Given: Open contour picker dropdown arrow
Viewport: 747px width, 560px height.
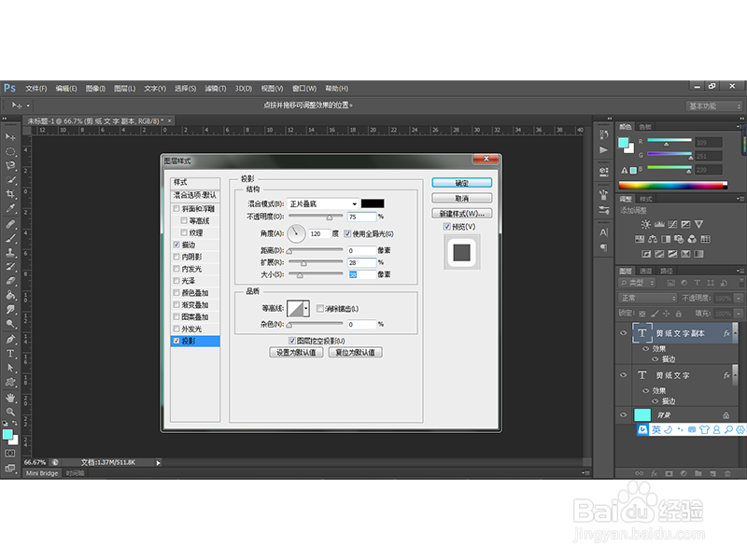Looking at the screenshot, I should [x=306, y=309].
